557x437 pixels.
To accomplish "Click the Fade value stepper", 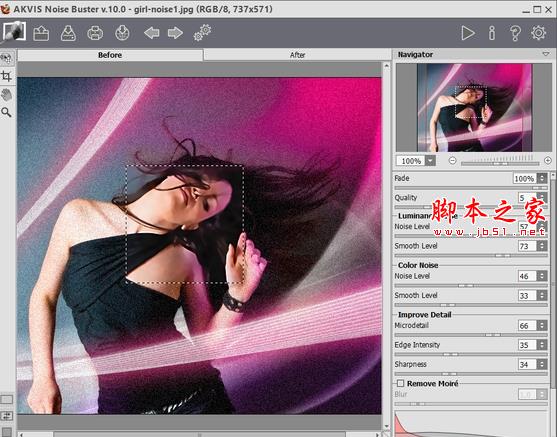I will point(542,178).
